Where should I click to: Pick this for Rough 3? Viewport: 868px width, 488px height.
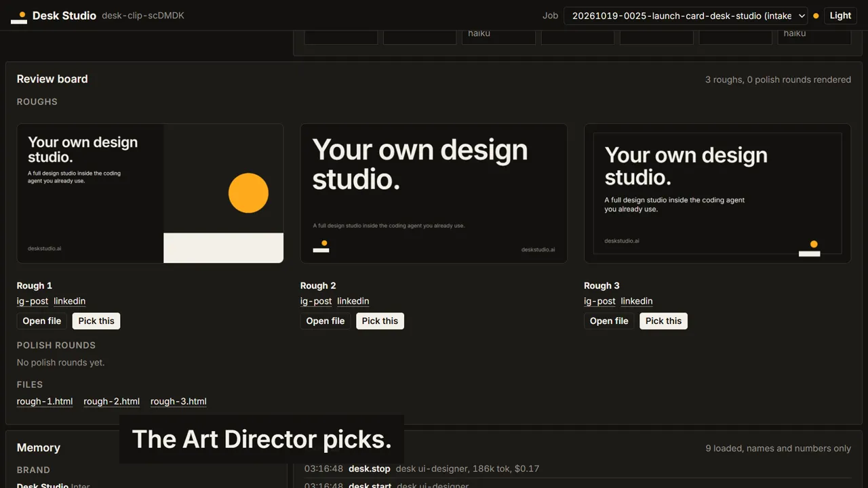(663, 321)
